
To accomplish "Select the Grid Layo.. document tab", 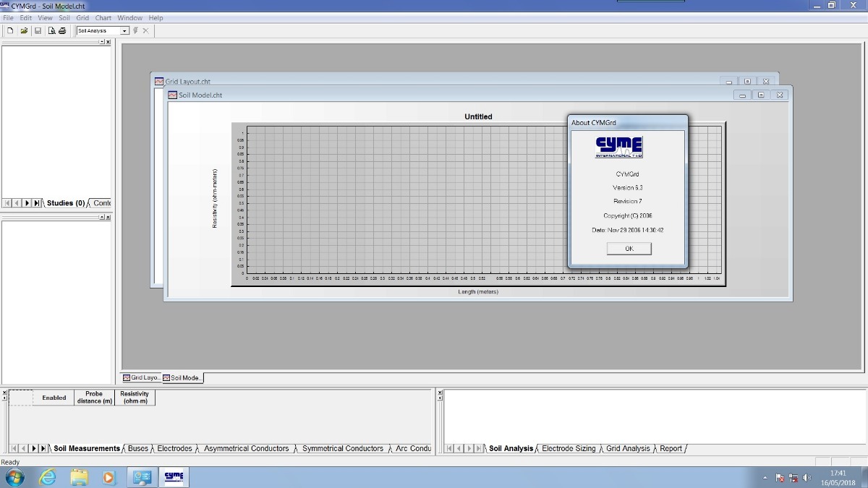I will (142, 377).
